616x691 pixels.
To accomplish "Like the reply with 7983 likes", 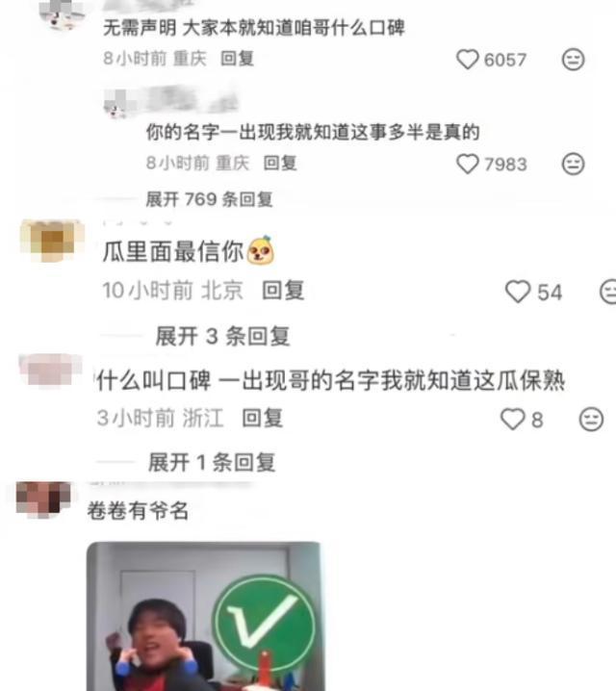I will point(468,164).
